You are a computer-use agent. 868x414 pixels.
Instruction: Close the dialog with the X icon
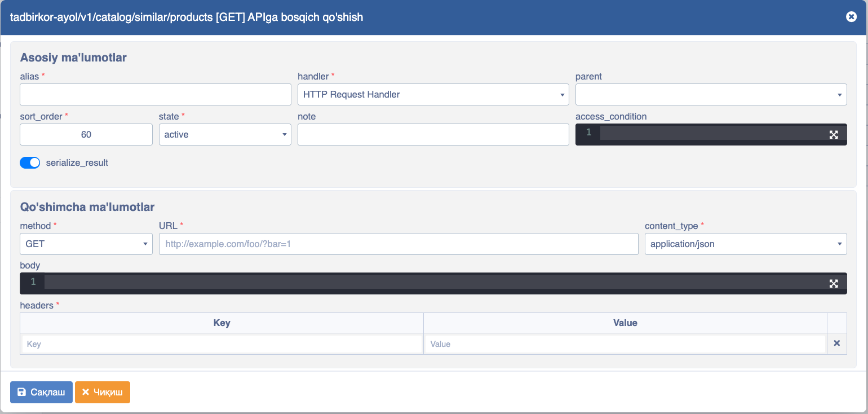[851, 17]
